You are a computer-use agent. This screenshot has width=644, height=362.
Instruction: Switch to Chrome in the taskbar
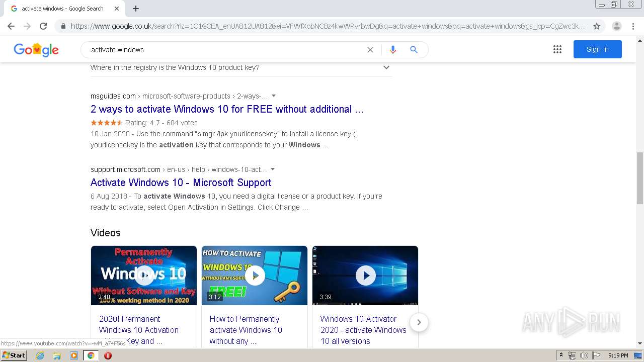[91, 355]
